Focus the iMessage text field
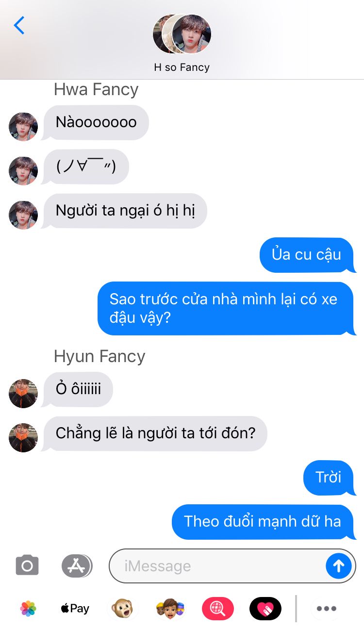364x630 pixels. 217,566
